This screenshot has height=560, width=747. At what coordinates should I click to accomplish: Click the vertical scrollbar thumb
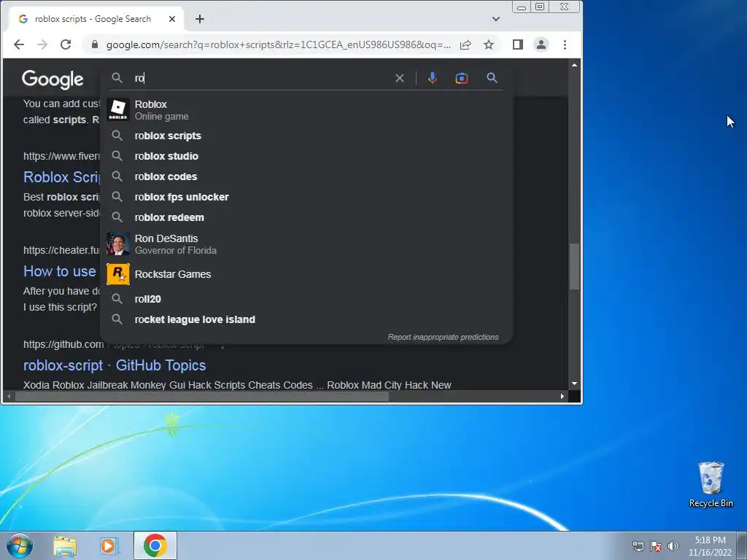coord(574,266)
